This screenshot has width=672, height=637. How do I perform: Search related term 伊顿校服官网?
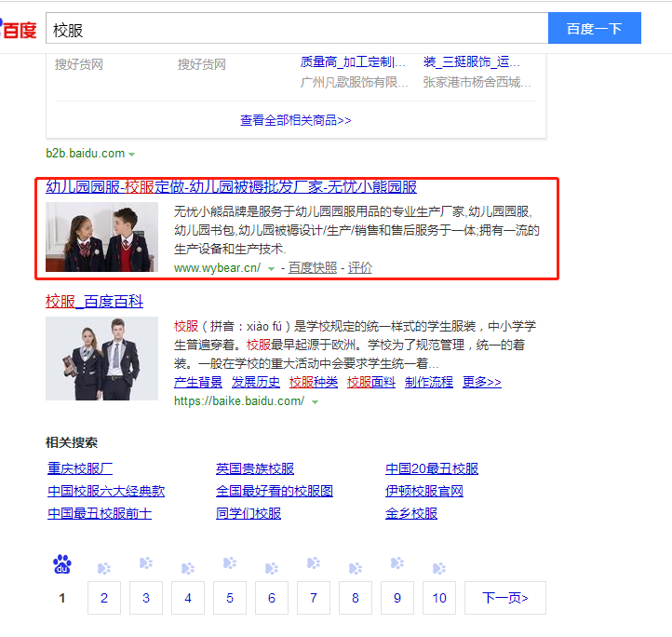[424, 491]
